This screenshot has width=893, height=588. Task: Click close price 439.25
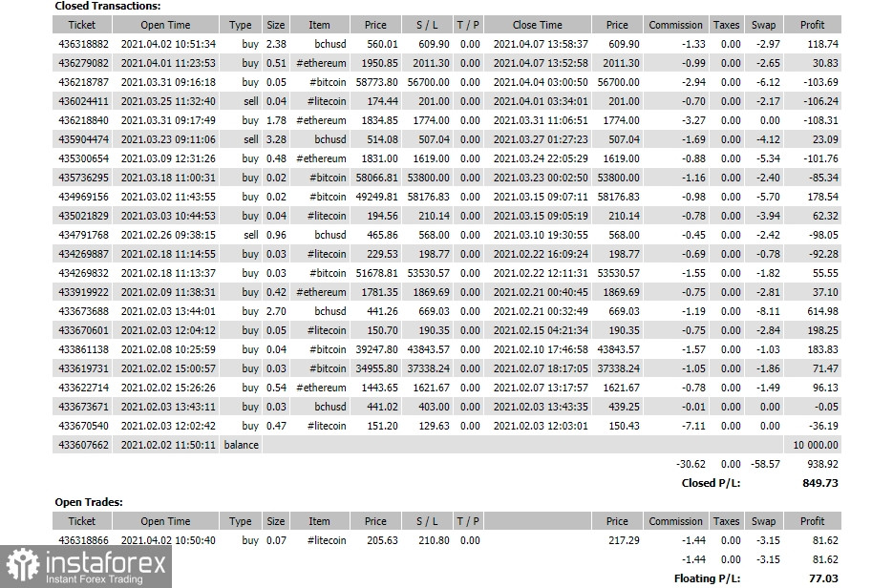(x=624, y=407)
